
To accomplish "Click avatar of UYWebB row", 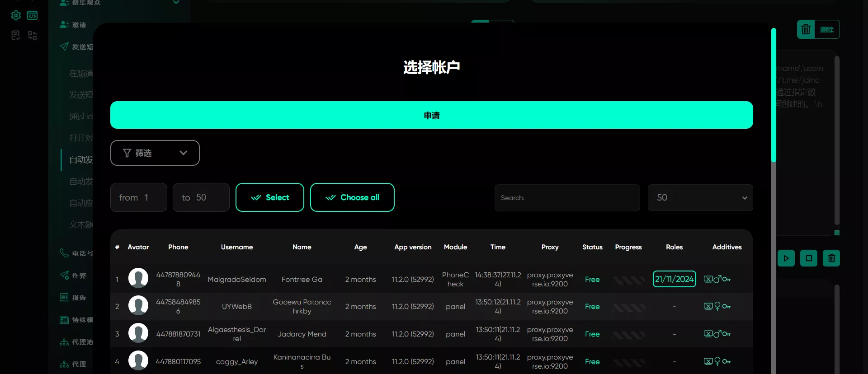I will pos(138,306).
